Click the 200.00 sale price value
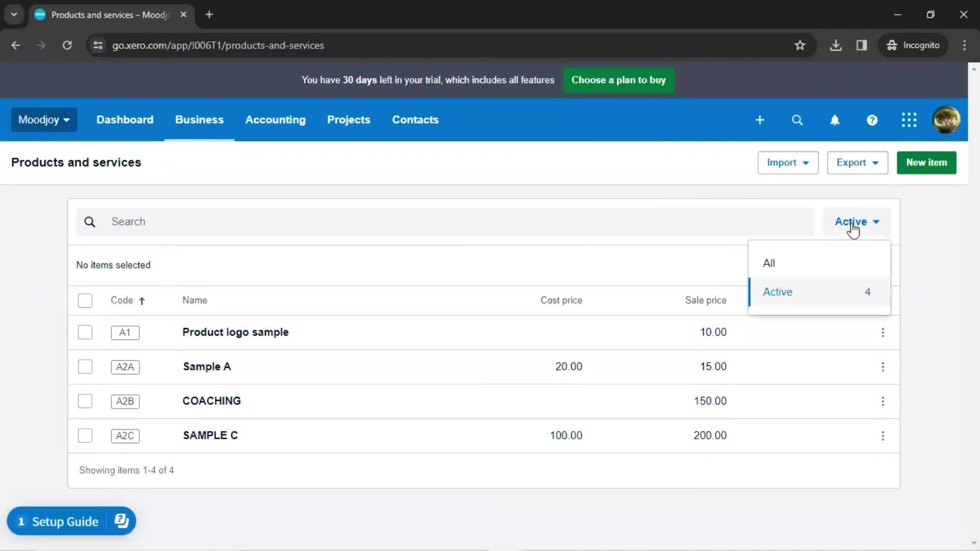The image size is (980, 551). (710, 435)
